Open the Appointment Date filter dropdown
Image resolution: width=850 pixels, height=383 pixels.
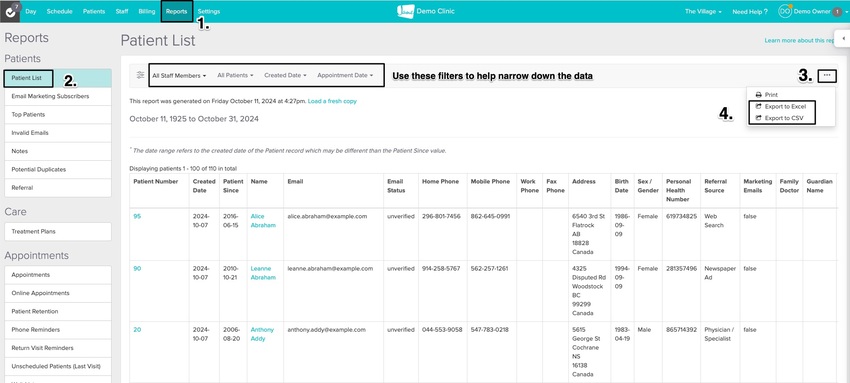coord(345,76)
